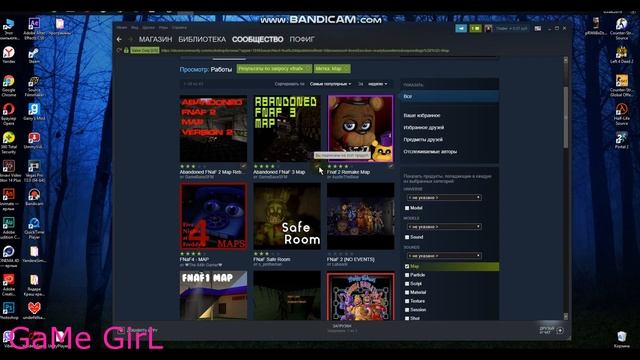This screenshot has width=640, height=360.
Task: Switch to the БИБЛИОТЕКА tab
Action: coord(202,40)
